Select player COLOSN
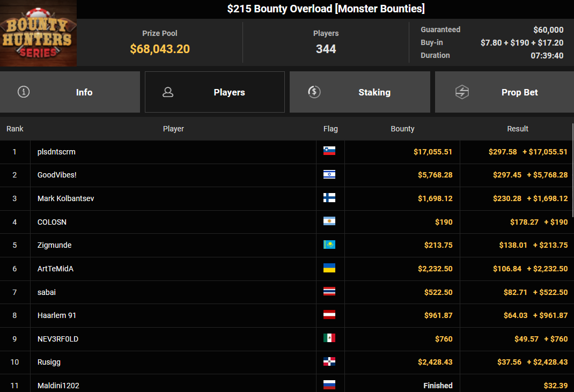 pyautogui.click(x=52, y=222)
